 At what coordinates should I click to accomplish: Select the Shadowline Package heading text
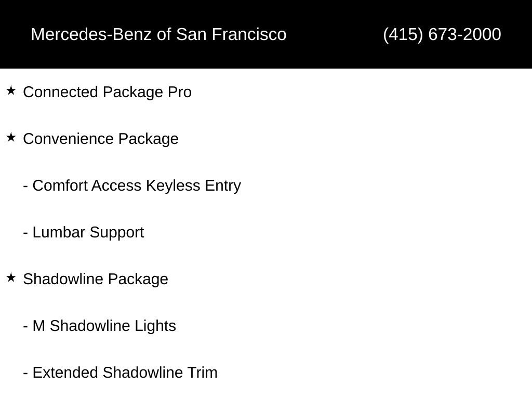(96, 279)
